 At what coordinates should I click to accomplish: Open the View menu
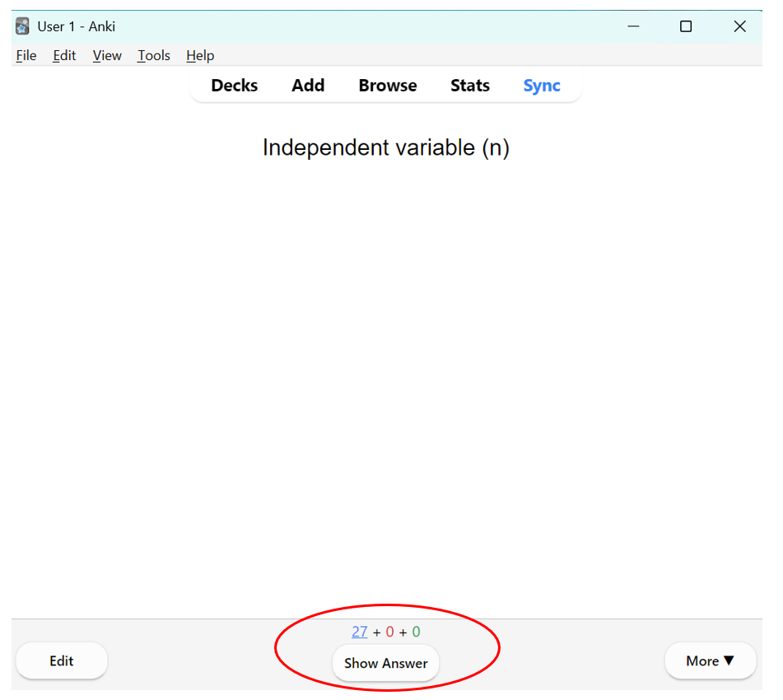point(107,55)
